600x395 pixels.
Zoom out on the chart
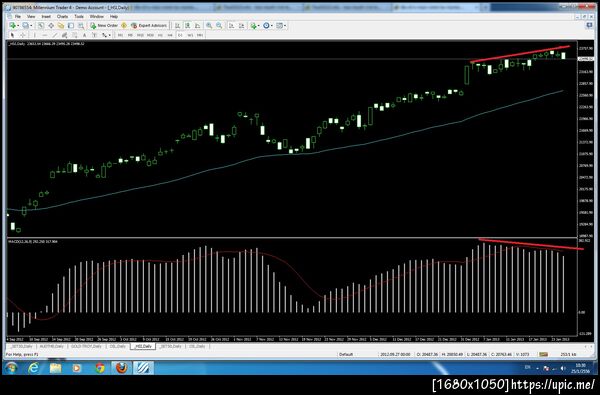point(219,25)
